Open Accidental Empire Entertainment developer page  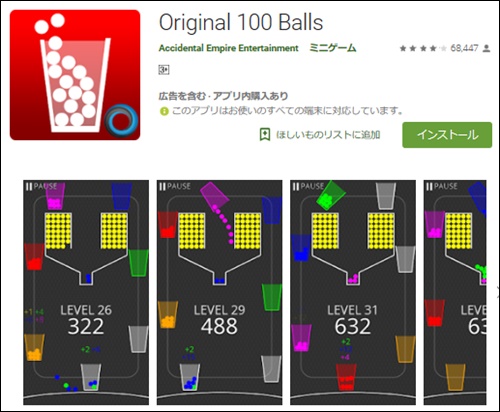tap(228, 48)
